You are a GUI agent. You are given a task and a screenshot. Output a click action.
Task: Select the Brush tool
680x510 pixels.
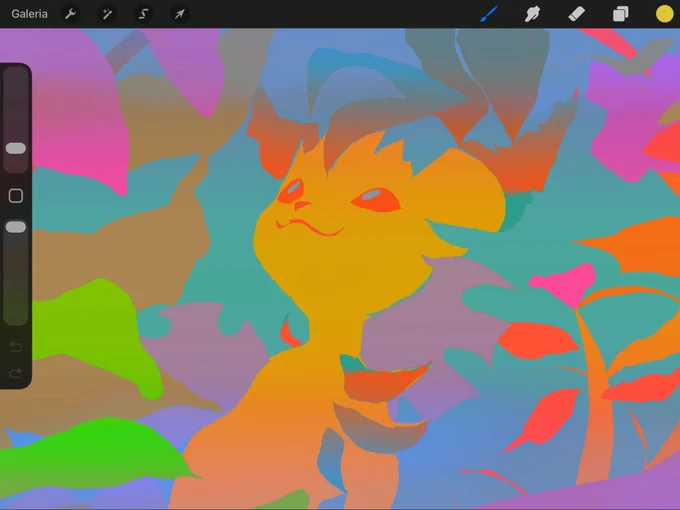point(489,14)
